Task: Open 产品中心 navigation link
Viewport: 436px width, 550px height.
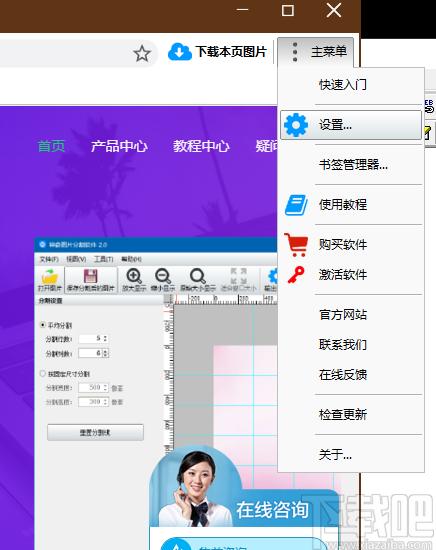Action: [x=119, y=146]
